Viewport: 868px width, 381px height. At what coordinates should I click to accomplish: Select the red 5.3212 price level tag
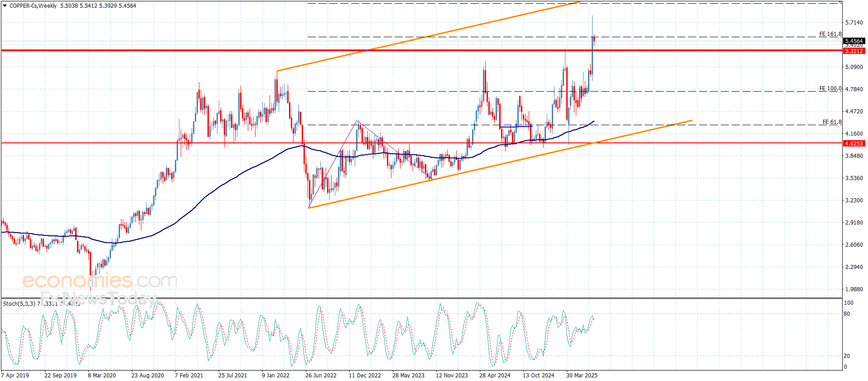[854, 51]
